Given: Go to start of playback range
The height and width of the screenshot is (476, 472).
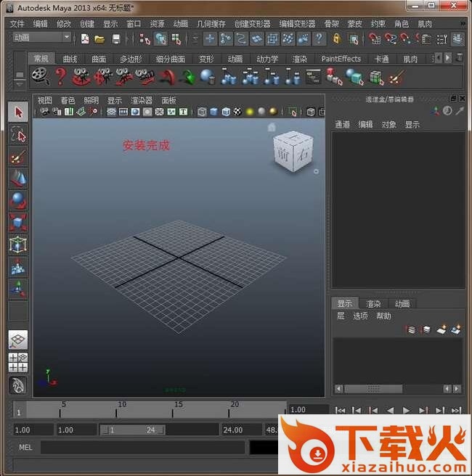Looking at the screenshot, I should tap(340, 411).
